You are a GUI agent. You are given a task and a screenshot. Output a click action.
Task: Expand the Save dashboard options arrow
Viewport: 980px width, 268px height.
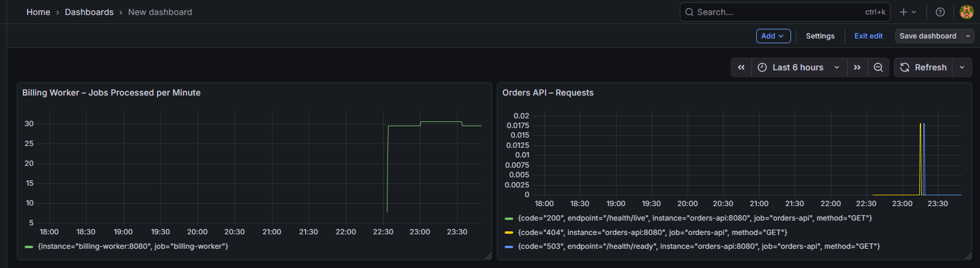(x=968, y=36)
